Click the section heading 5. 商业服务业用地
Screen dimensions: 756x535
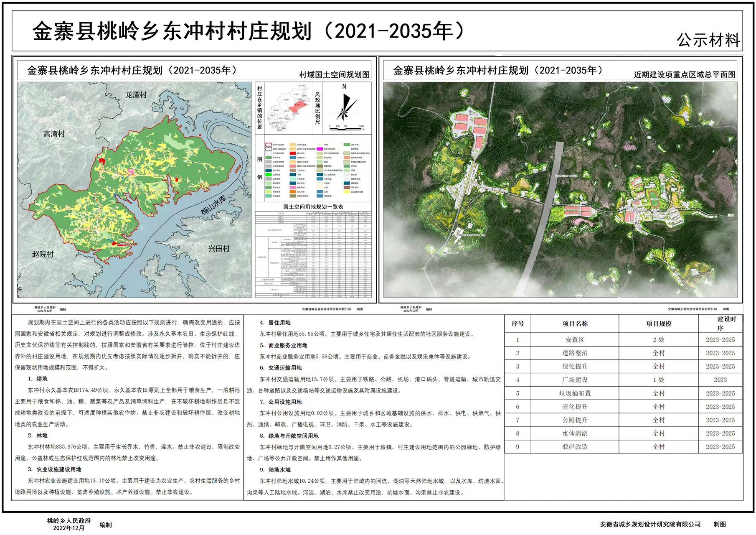point(283,345)
